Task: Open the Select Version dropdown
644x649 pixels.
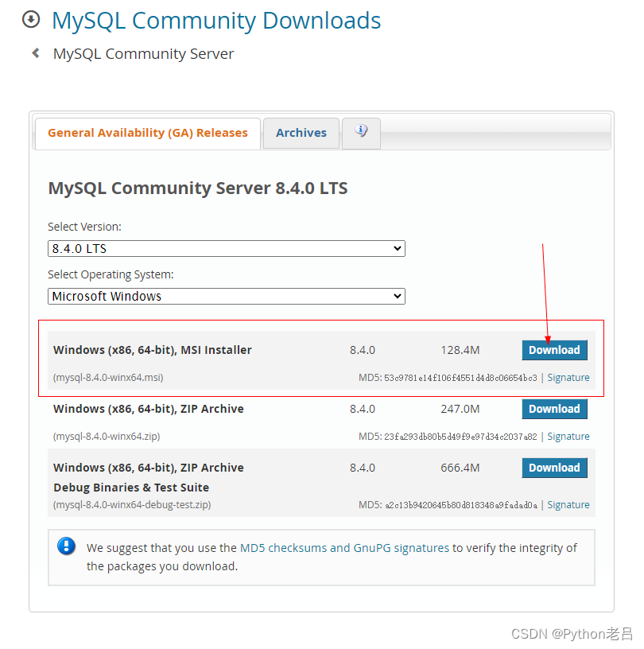Action: coord(227,249)
